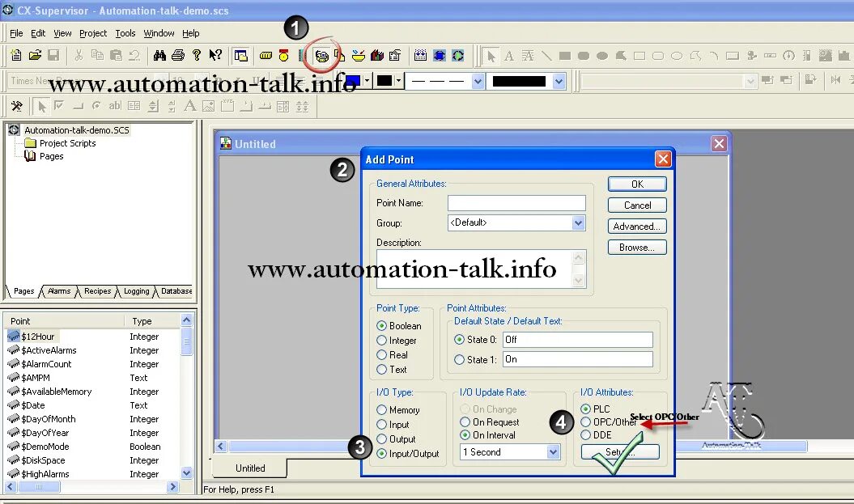The image size is (854, 504).
Task: Click the Open folder toolbar icon
Action: (x=35, y=55)
